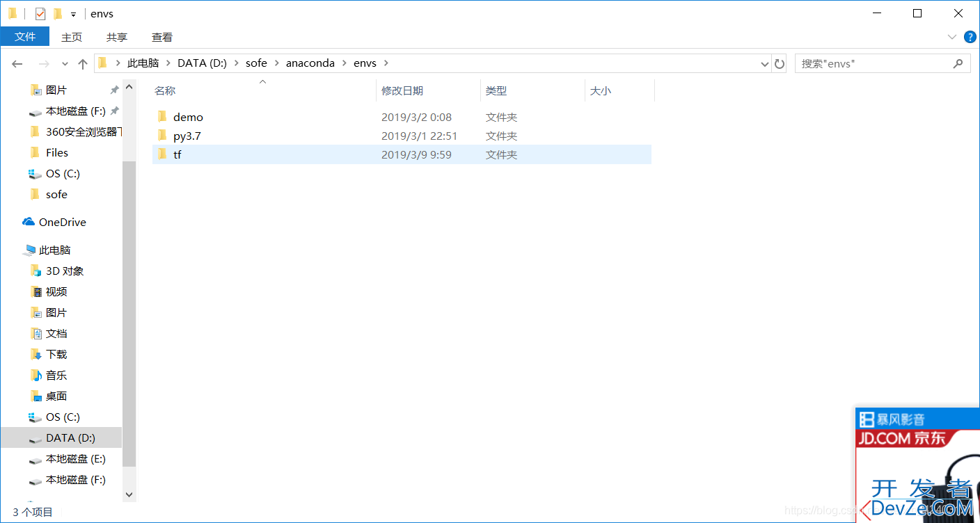Click sidebar scrollbar down arrow

tap(129, 494)
